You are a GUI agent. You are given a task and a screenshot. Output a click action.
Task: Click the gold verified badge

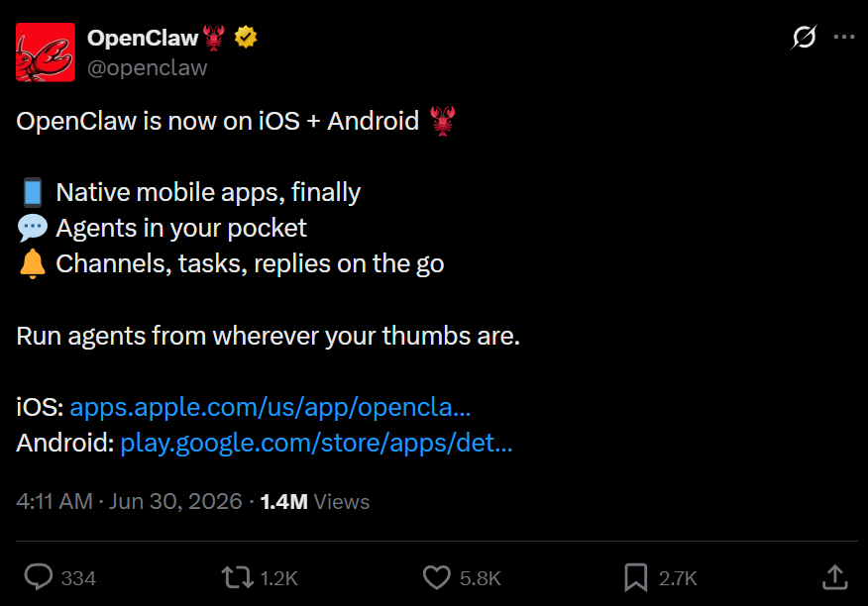246,38
